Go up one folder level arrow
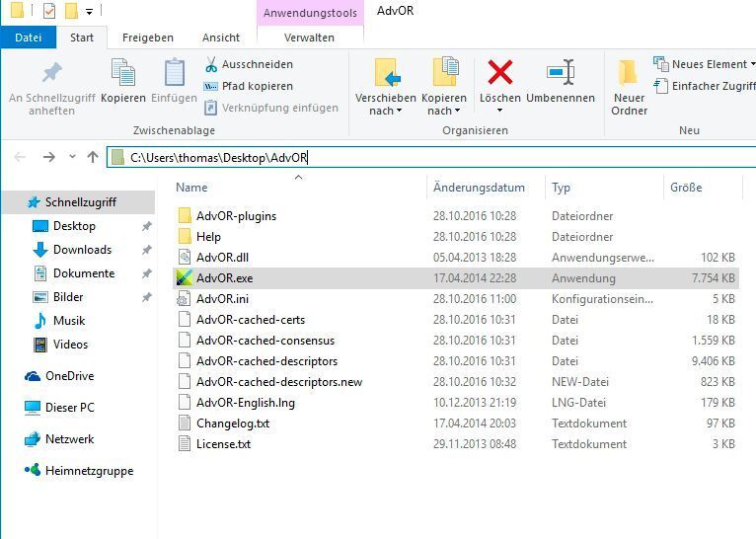756x539 pixels. pos(93,157)
